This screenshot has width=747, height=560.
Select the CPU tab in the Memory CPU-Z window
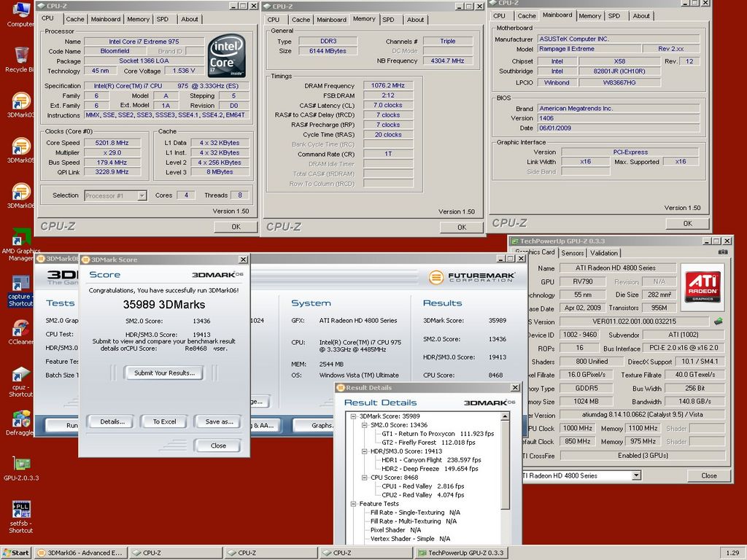[x=274, y=20]
